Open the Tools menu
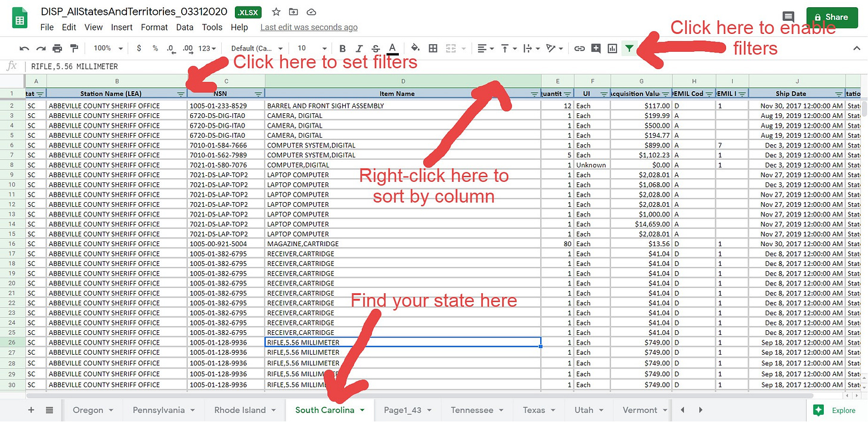Viewport: 868px width, 422px height. pyautogui.click(x=212, y=27)
